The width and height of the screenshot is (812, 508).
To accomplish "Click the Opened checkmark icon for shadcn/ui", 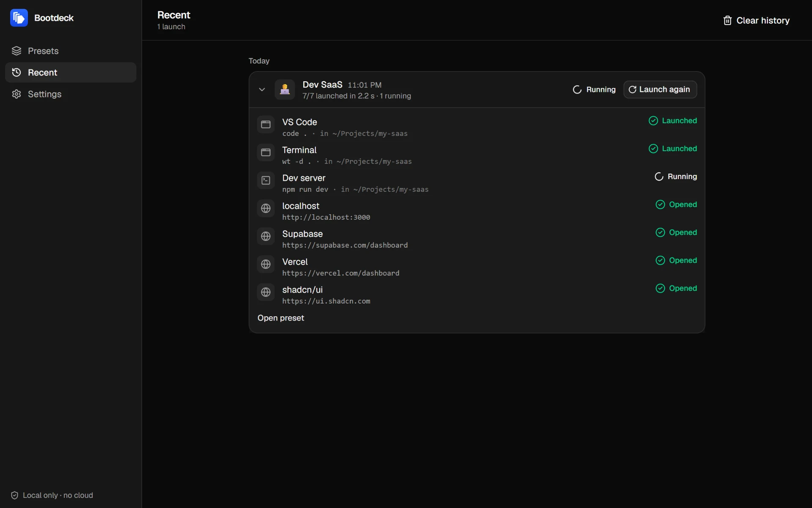I will point(660,288).
